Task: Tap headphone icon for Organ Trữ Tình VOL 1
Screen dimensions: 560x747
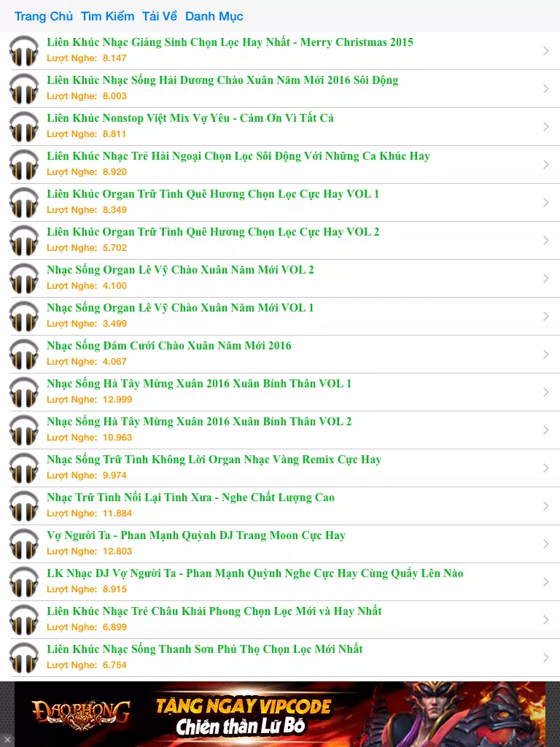Action: pos(24,203)
